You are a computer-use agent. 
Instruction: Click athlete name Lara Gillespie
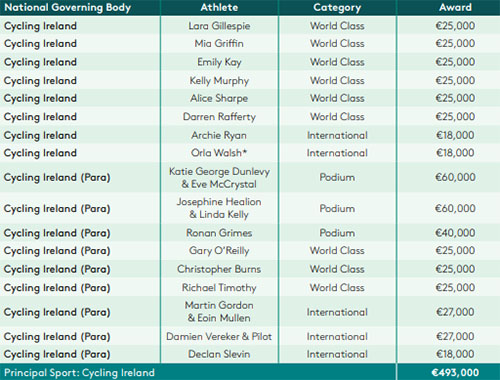tap(219, 26)
